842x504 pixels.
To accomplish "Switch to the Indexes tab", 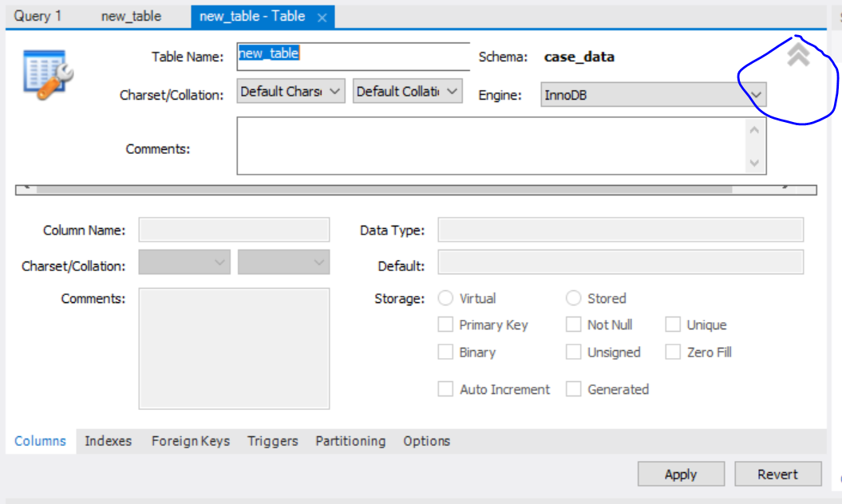I will pos(109,441).
